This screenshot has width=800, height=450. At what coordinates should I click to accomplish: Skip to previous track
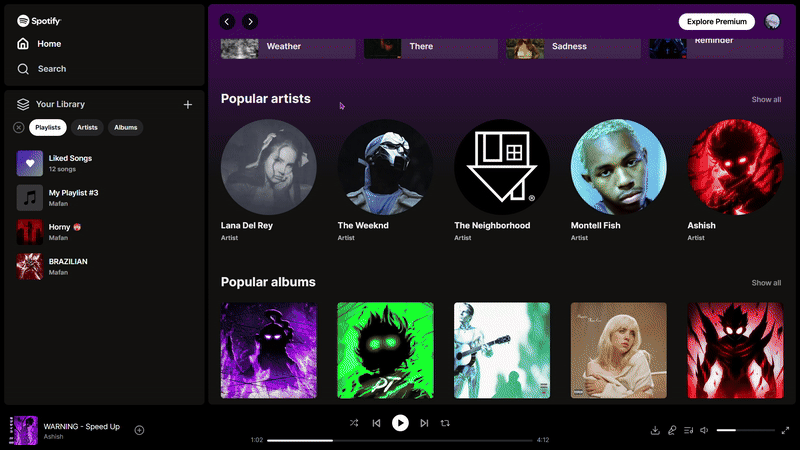pos(377,423)
